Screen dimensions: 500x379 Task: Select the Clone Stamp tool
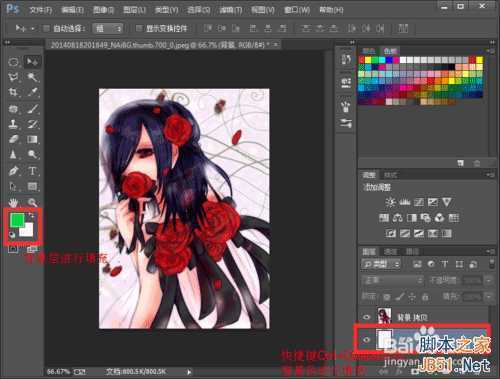coord(13,124)
